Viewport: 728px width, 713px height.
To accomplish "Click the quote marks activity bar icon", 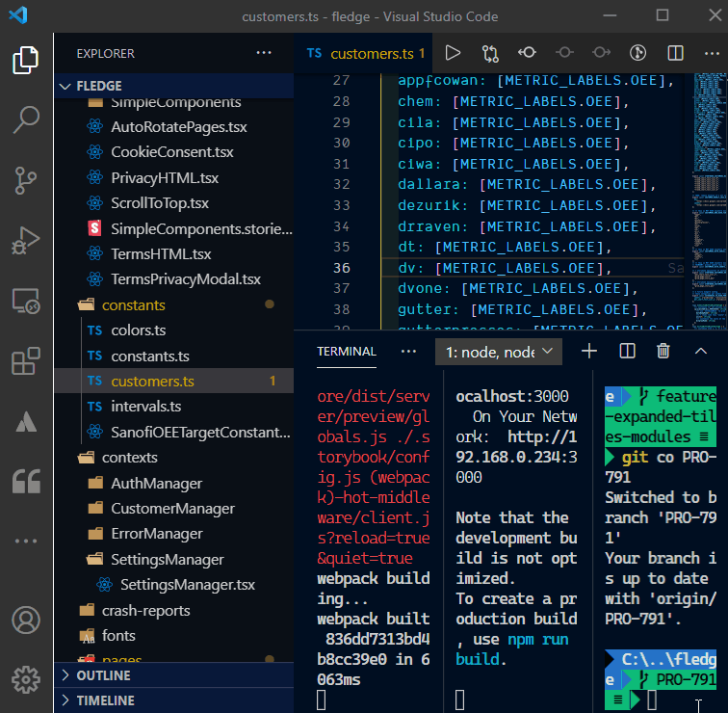I will (x=26, y=481).
